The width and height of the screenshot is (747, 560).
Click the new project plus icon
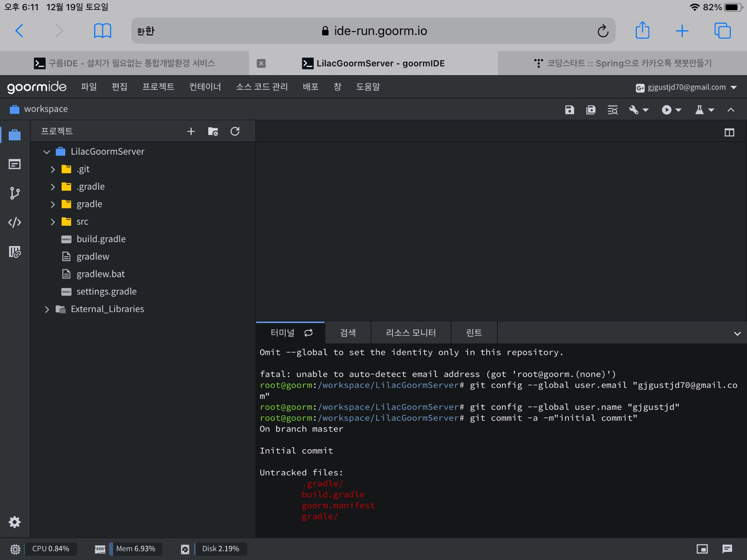191,131
